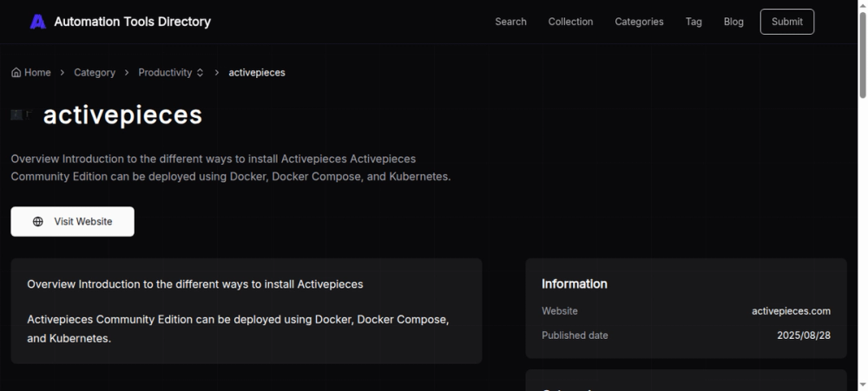Go to Collection in the top navigation
The height and width of the screenshot is (391, 868).
tap(570, 22)
